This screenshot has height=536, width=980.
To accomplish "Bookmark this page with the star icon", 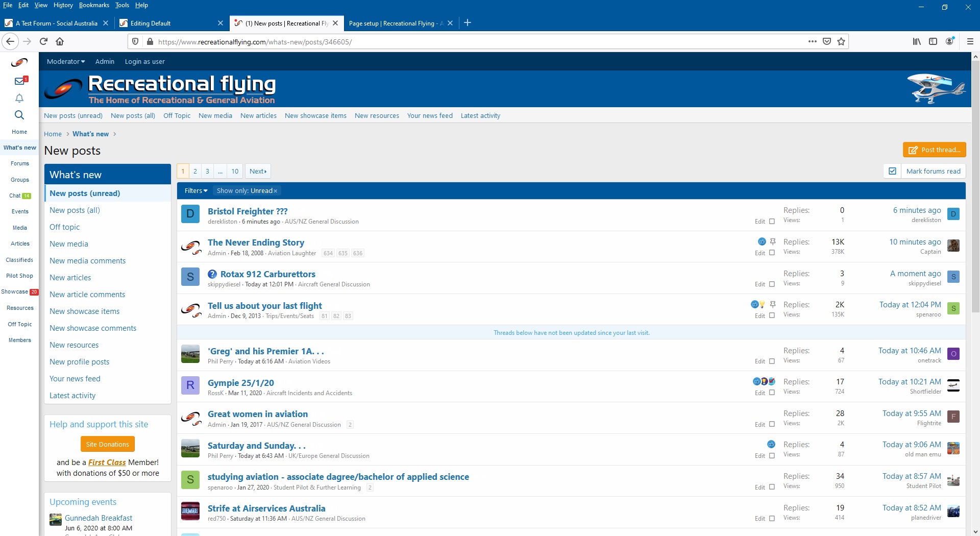I will coord(841,41).
